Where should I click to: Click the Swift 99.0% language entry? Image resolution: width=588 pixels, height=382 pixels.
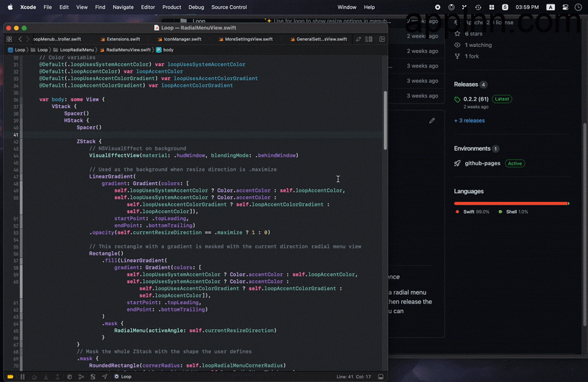473,212
